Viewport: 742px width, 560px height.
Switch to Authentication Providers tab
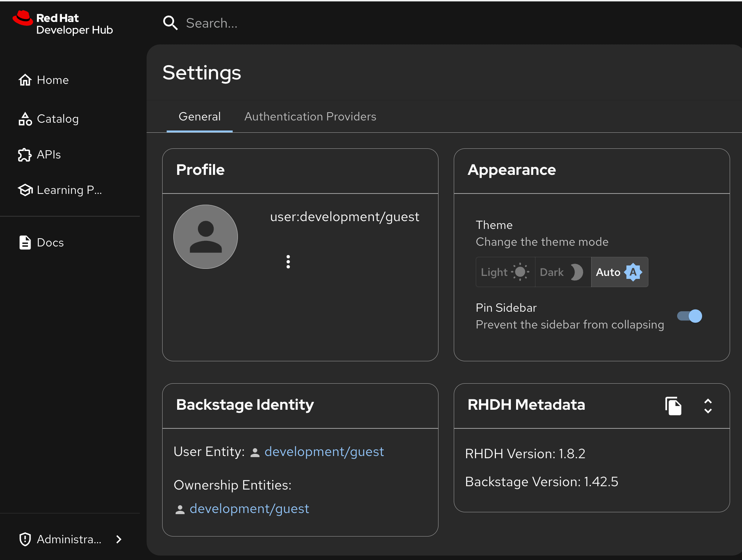tap(310, 117)
